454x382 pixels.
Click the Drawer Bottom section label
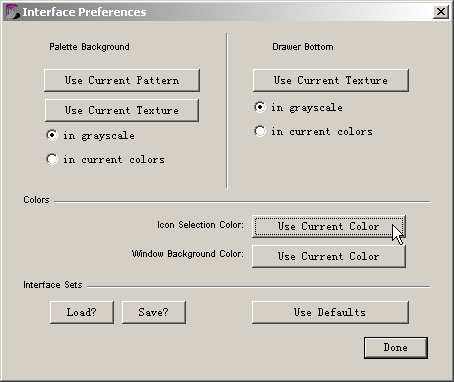click(x=303, y=47)
